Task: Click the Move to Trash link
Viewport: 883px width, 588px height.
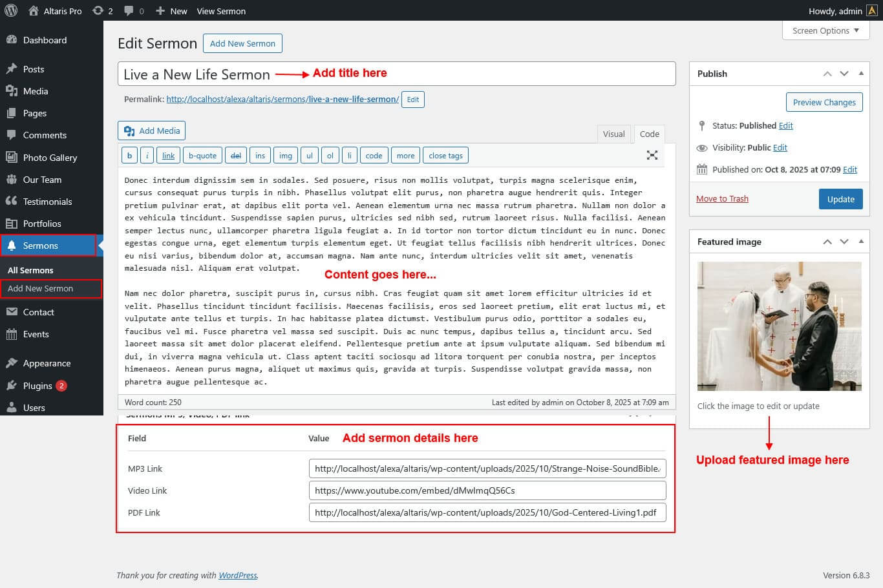Action: coord(722,199)
